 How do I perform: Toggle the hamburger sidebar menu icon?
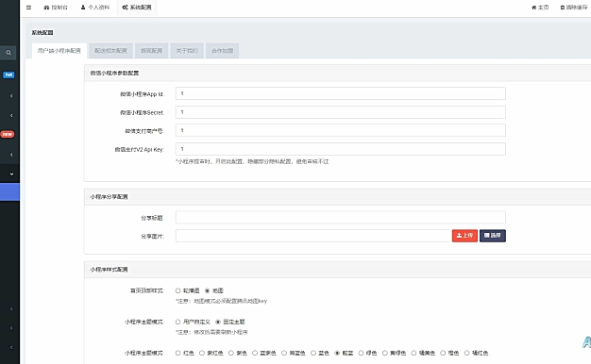[x=28, y=8]
